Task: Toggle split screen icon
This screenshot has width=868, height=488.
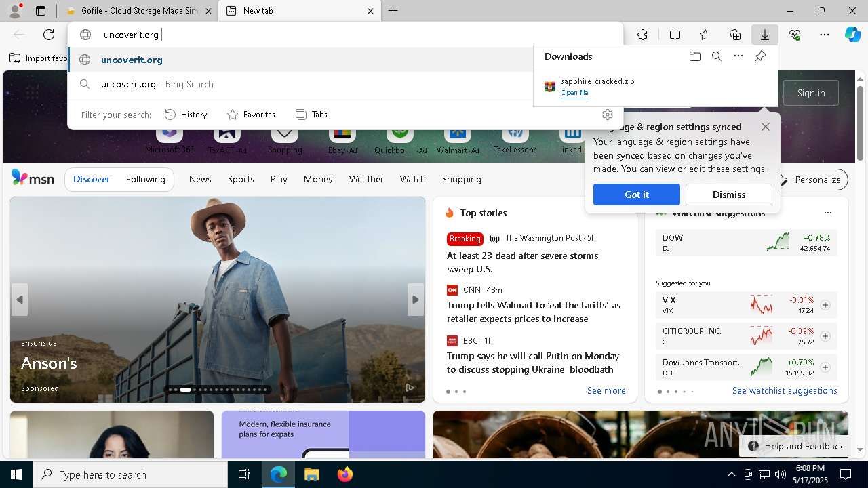Action: [675, 35]
